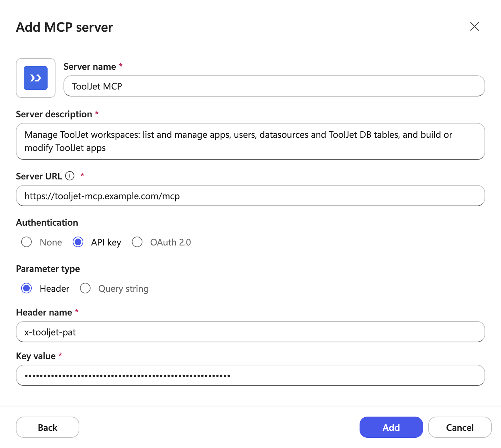Click the ToolJet server icon tile
The width and height of the screenshot is (501, 448).
coord(36,78)
